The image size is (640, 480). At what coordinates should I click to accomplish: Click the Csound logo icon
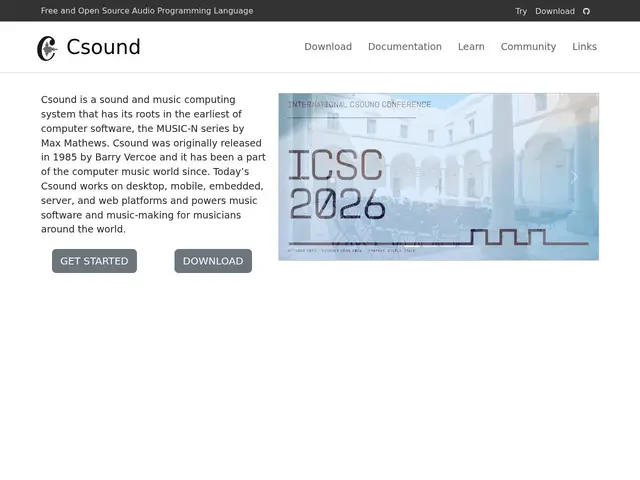click(x=47, y=48)
